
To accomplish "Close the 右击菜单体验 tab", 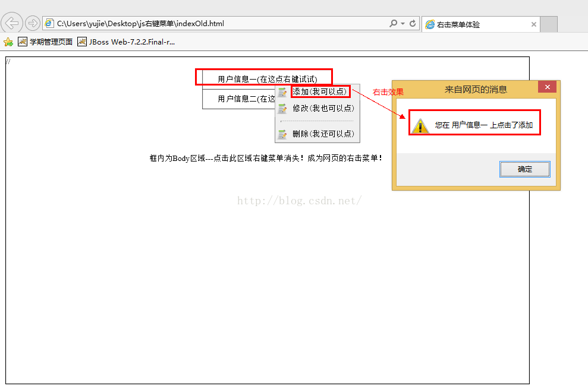I will point(534,24).
